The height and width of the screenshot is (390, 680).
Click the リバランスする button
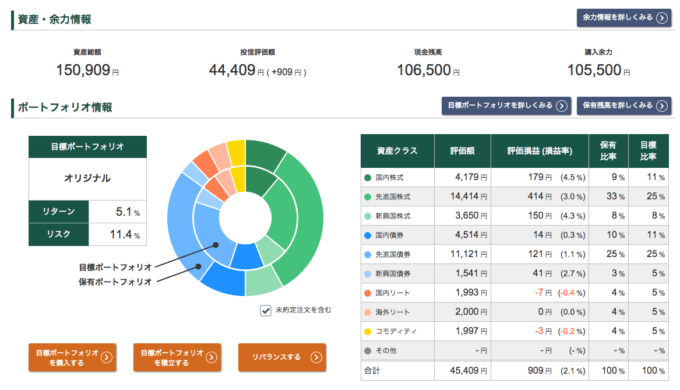[282, 357]
